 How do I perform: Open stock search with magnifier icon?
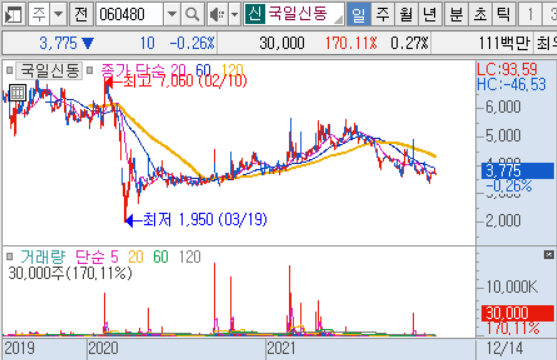tap(192, 15)
